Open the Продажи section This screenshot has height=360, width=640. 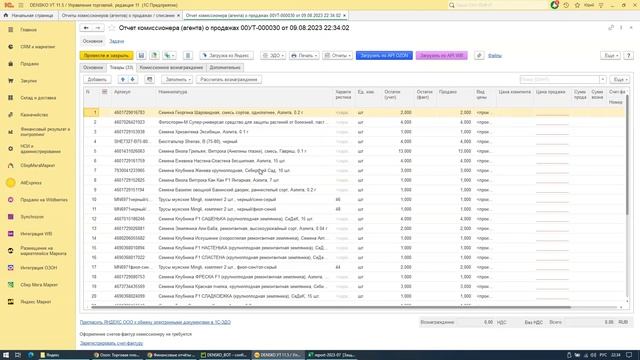[29, 64]
